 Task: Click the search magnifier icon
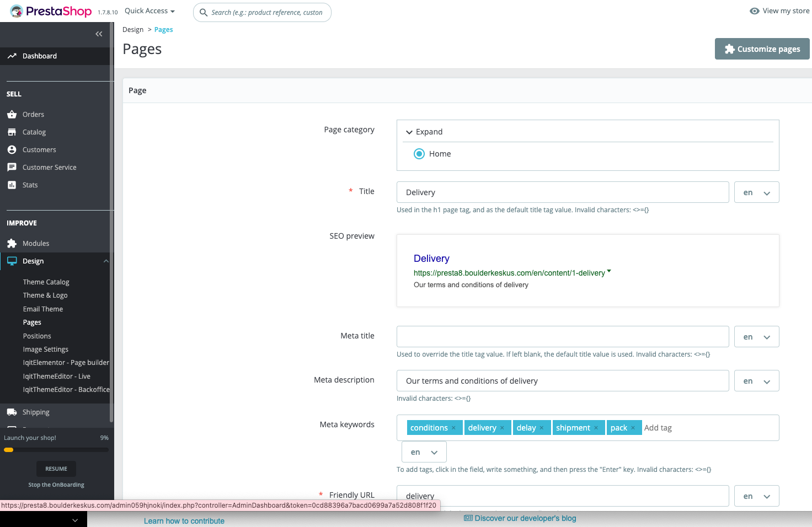[x=204, y=12]
